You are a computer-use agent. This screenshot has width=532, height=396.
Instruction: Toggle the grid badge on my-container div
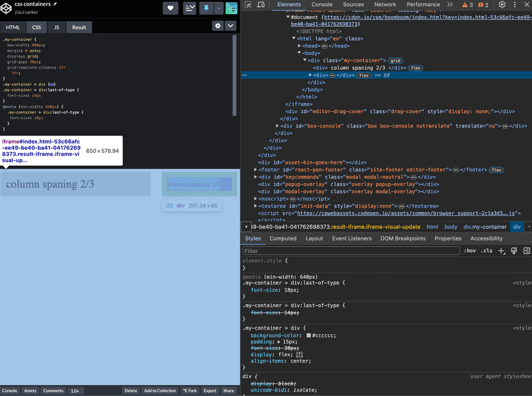coord(396,60)
